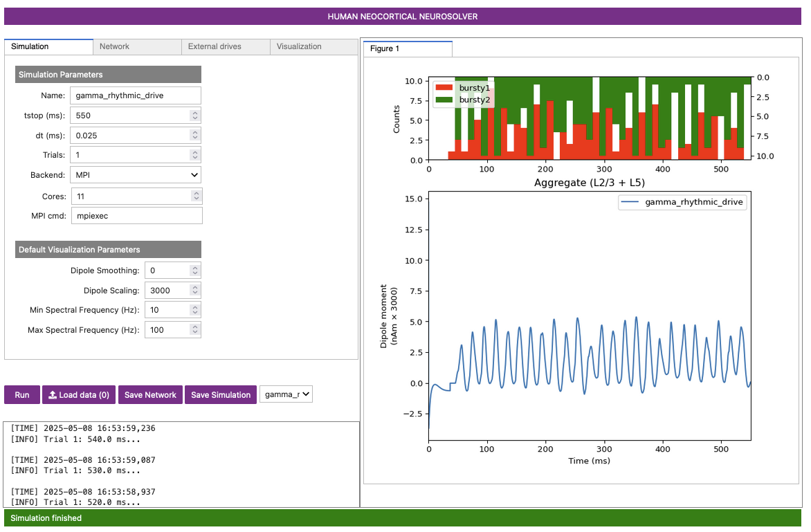Click the Min Spectral Frequency stepper arrows
811x532 pixels.
[x=195, y=310]
